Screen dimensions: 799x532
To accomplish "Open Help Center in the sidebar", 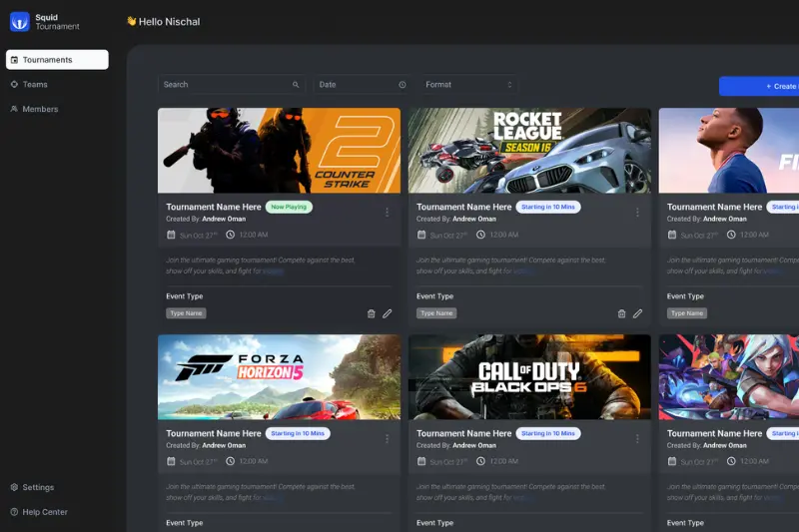I will 39,512.
